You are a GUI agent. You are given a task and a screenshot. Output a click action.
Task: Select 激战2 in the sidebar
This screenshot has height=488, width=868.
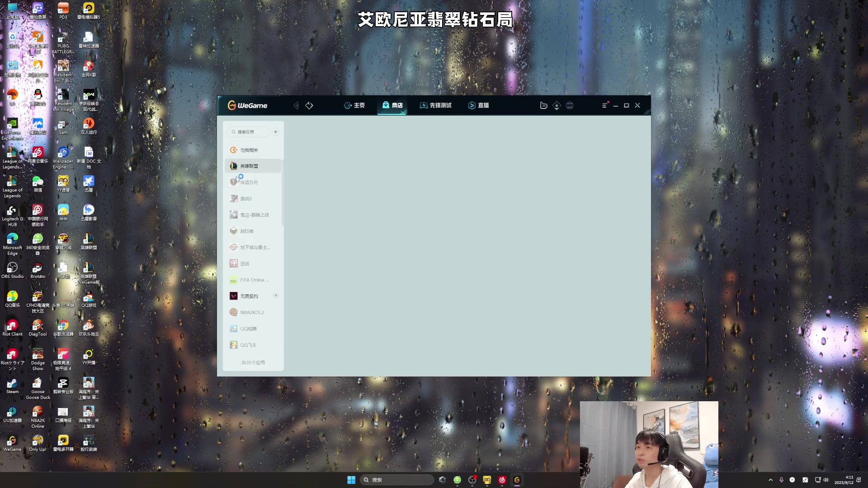pos(253,198)
